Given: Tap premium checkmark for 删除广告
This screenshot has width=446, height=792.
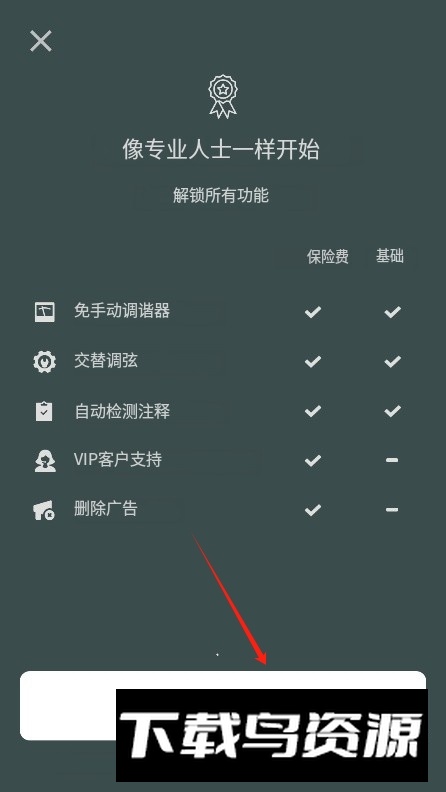Looking at the screenshot, I should (313, 510).
